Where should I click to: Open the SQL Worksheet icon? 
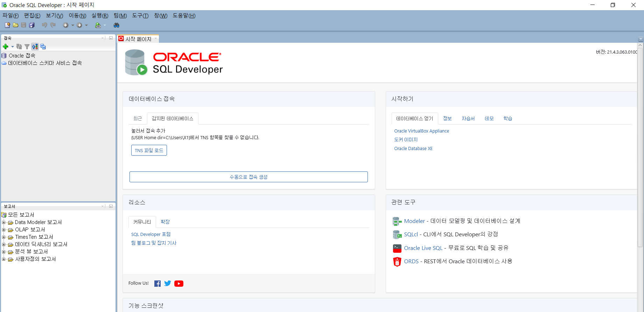click(98, 25)
